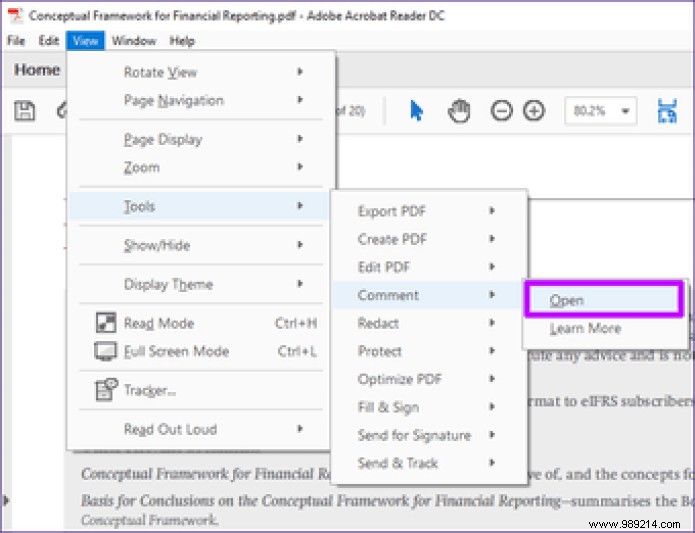Image resolution: width=695 pixels, height=533 pixels.
Task: Open the Window menu
Action: point(133,41)
